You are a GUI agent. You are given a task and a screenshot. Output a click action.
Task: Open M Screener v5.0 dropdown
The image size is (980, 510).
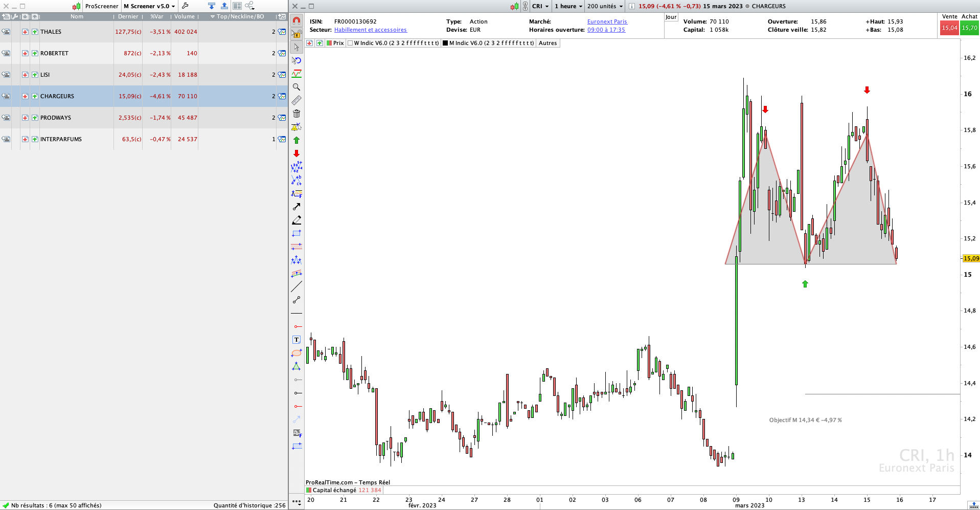click(x=149, y=6)
